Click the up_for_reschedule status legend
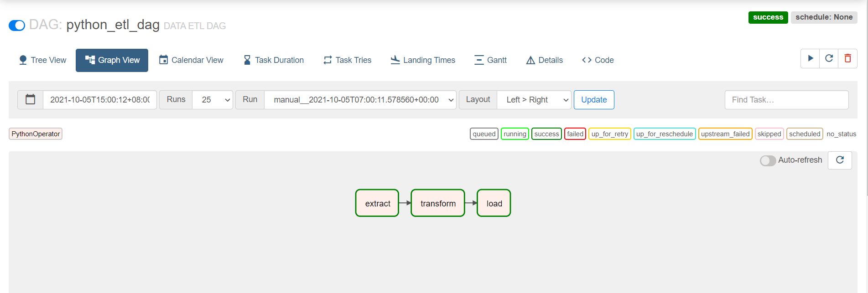 click(x=665, y=134)
